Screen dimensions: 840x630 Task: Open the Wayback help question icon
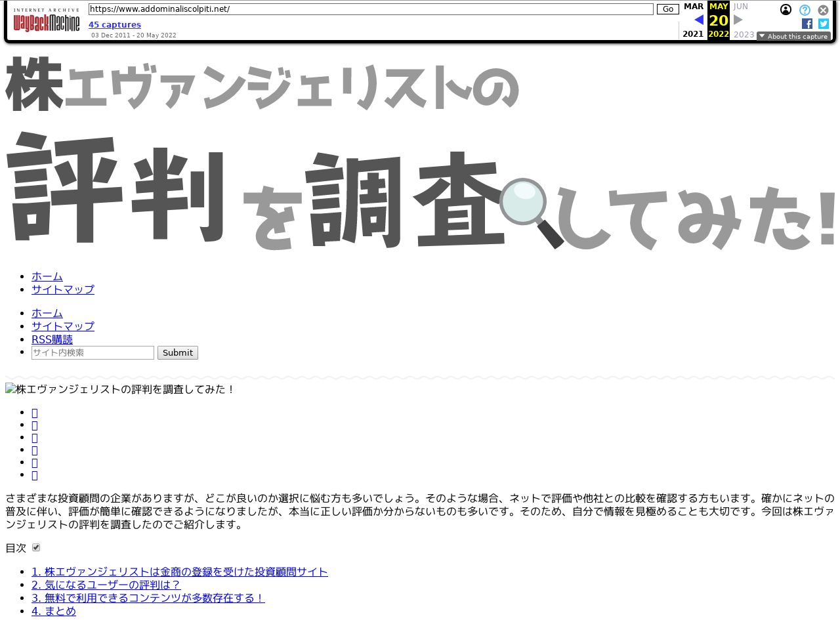805,10
